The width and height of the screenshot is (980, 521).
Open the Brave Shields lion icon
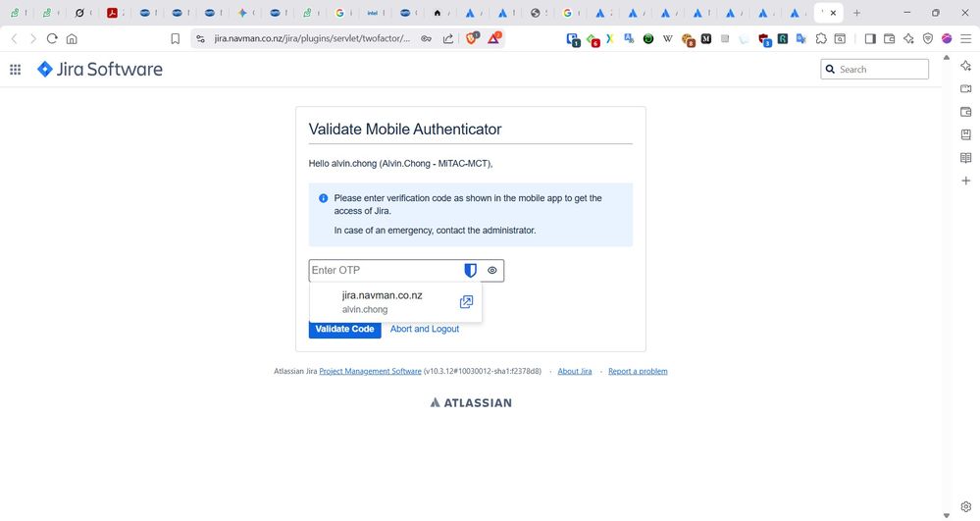tap(472, 38)
